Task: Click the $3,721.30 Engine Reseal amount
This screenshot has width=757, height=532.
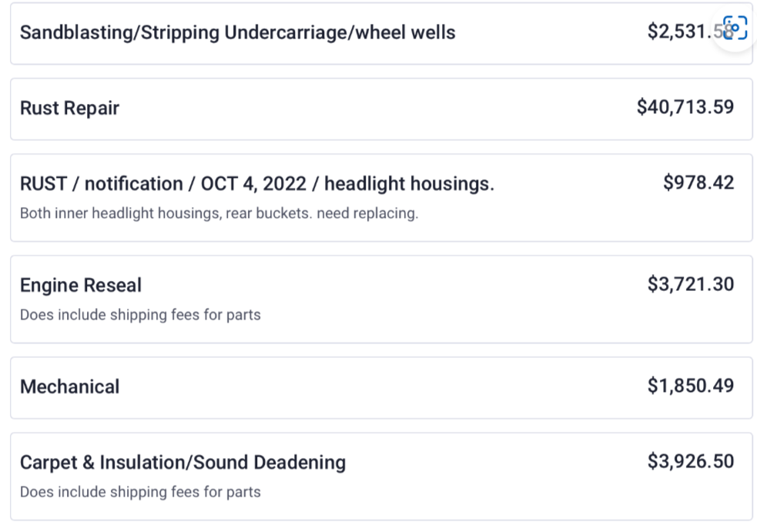Action: click(691, 284)
